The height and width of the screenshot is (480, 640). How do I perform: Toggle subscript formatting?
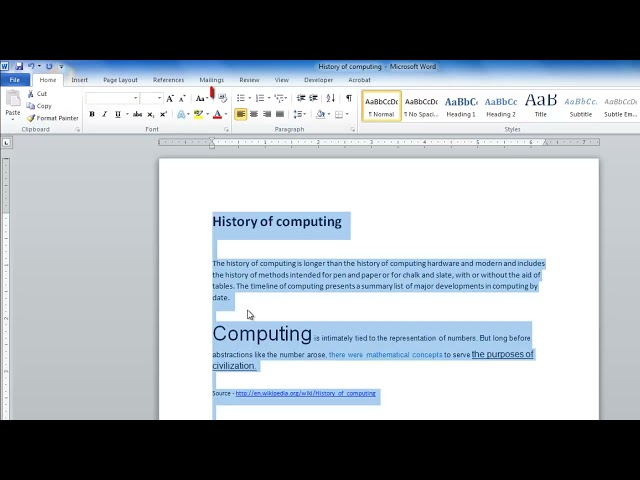click(151, 115)
